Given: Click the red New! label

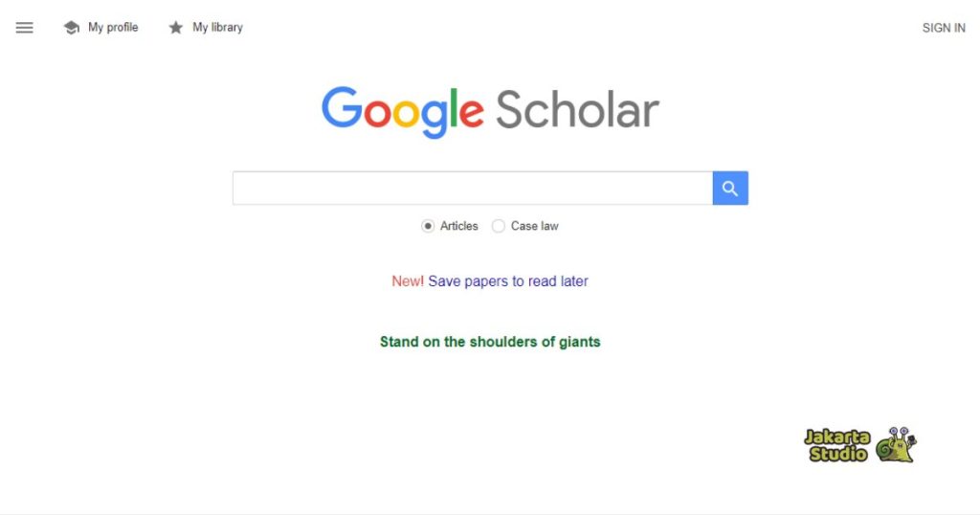Looking at the screenshot, I should click(408, 281).
